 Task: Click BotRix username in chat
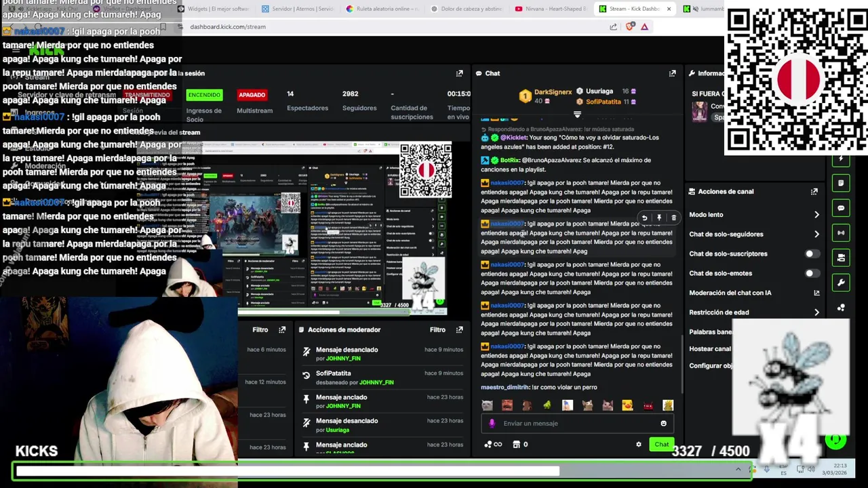(510, 161)
